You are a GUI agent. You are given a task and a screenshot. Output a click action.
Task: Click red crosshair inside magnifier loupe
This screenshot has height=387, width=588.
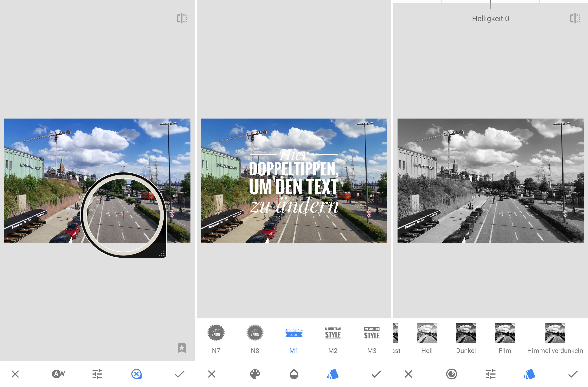(x=123, y=215)
